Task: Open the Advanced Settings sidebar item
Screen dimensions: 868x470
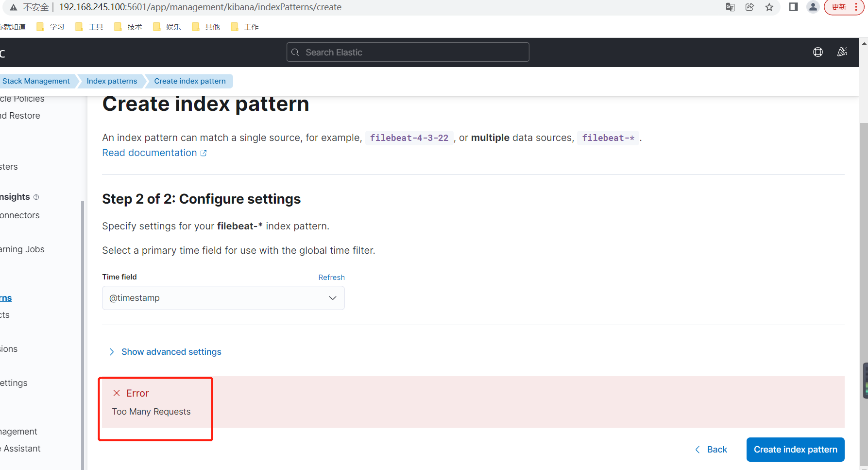Action: pyautogui.click(x=14, y=383)
